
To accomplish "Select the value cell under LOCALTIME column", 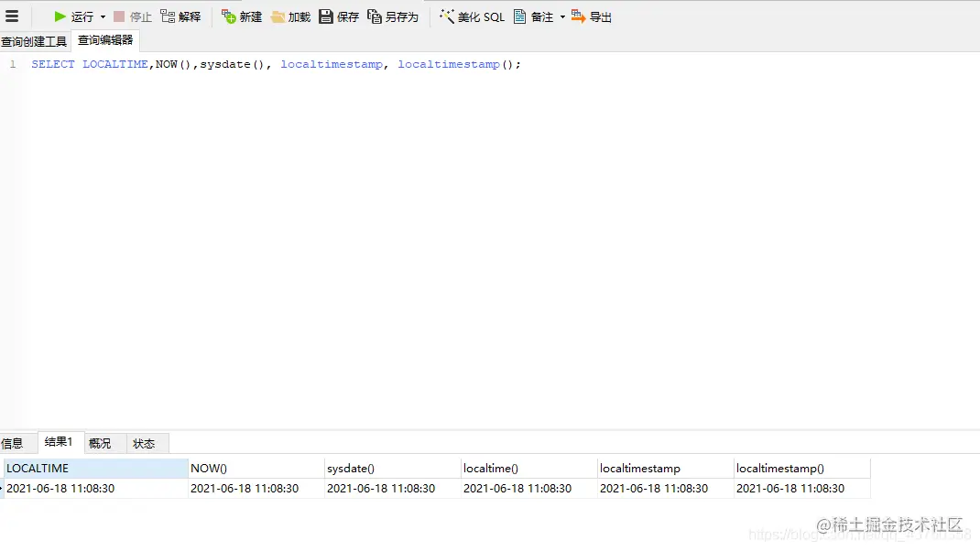I will tap(95, 488).
